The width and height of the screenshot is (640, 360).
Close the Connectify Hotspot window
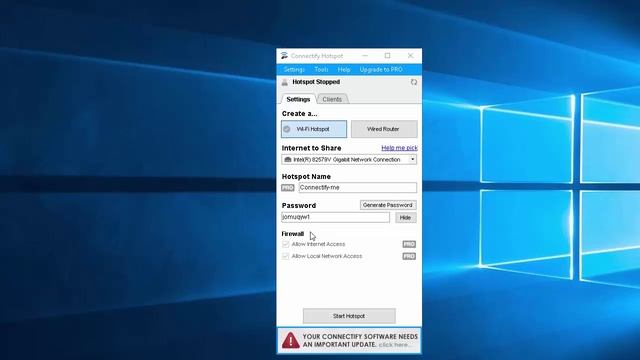tap(411, 56)
